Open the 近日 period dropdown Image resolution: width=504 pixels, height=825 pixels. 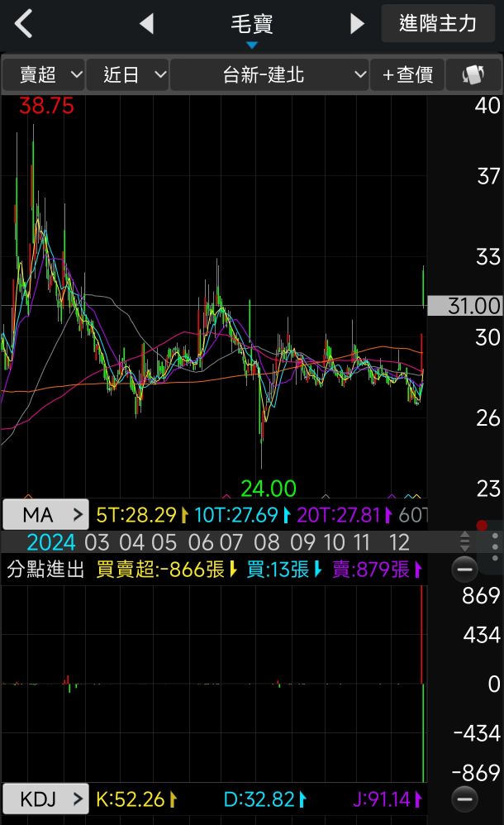tap(127, 74)
